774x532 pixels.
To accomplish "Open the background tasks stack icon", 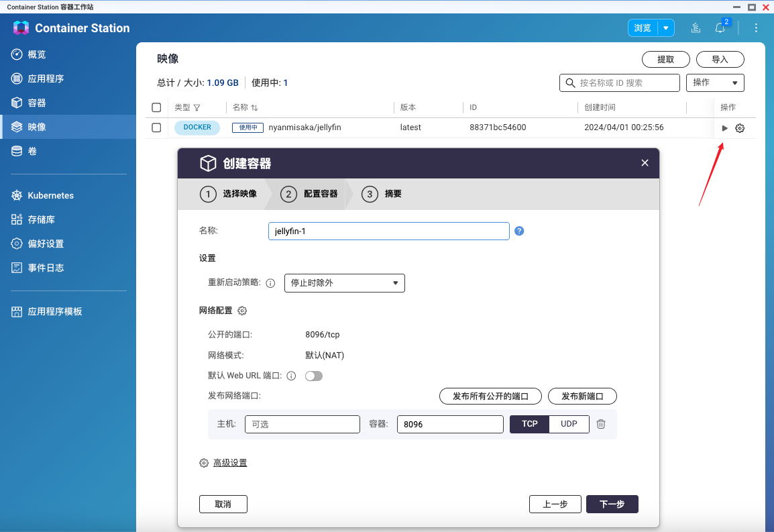I will pyautogui.click(x=696, y=28).
